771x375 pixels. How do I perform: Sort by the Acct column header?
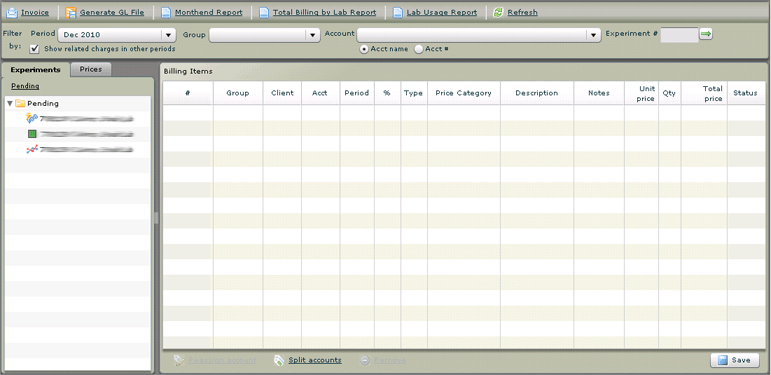(320, 93)
